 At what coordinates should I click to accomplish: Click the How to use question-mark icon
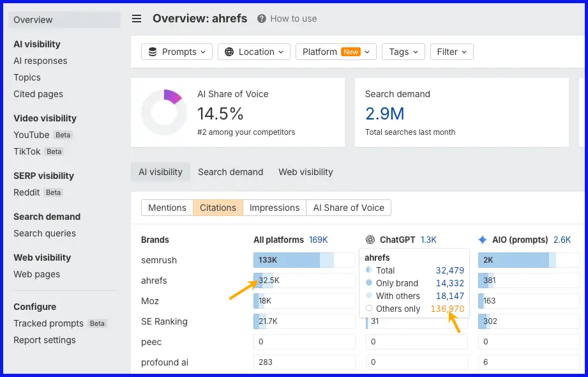click(x=261, y=19)
